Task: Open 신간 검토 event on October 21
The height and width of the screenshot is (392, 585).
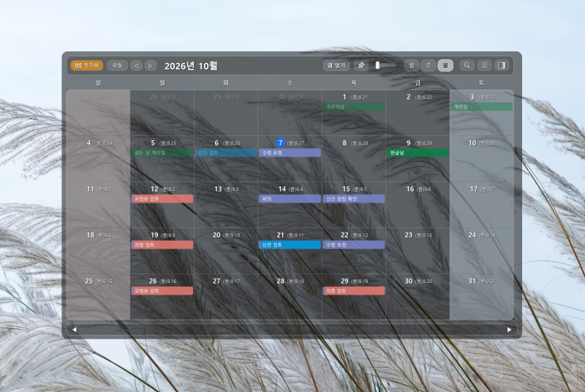Action: coord(290,245)
